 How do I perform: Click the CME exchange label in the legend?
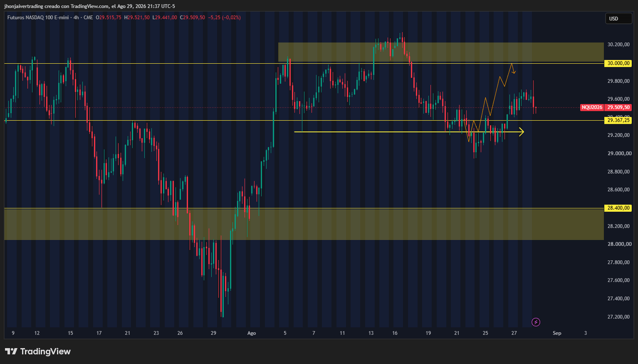click(88, 17)
